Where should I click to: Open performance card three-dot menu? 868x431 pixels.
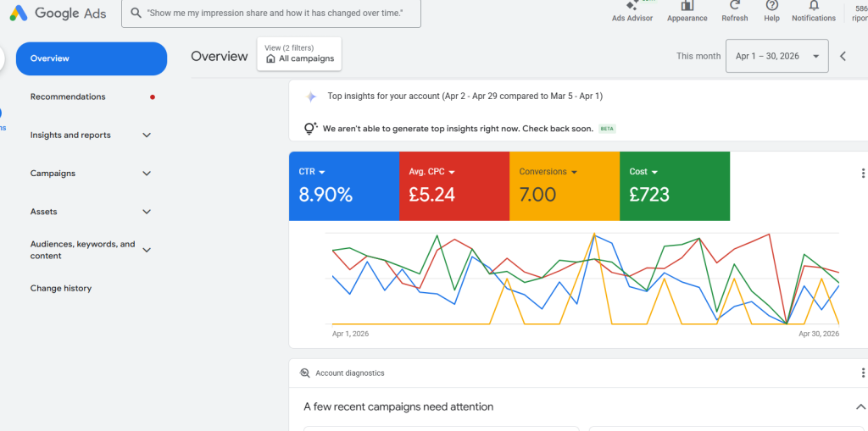(862, 174)
